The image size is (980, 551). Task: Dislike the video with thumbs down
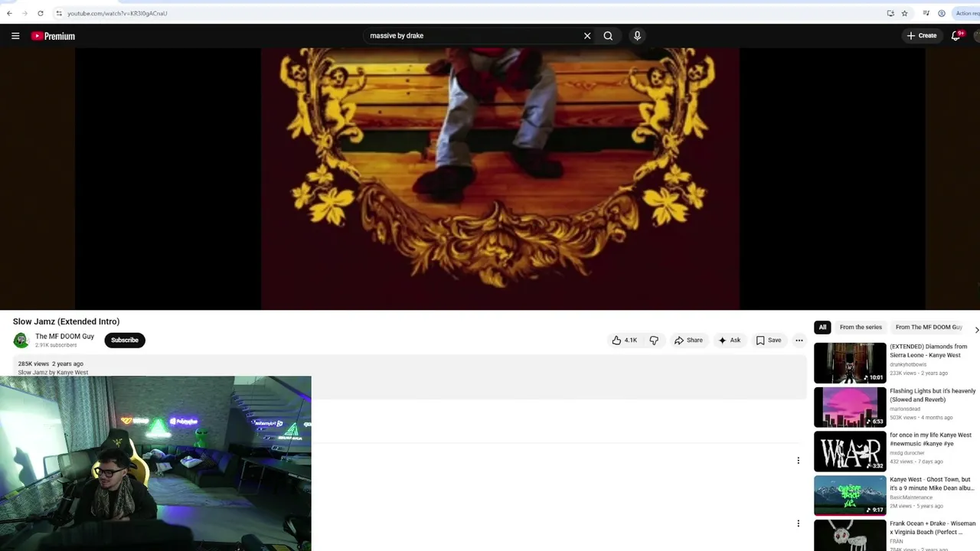pyautogui.click(x=654, y=341)
